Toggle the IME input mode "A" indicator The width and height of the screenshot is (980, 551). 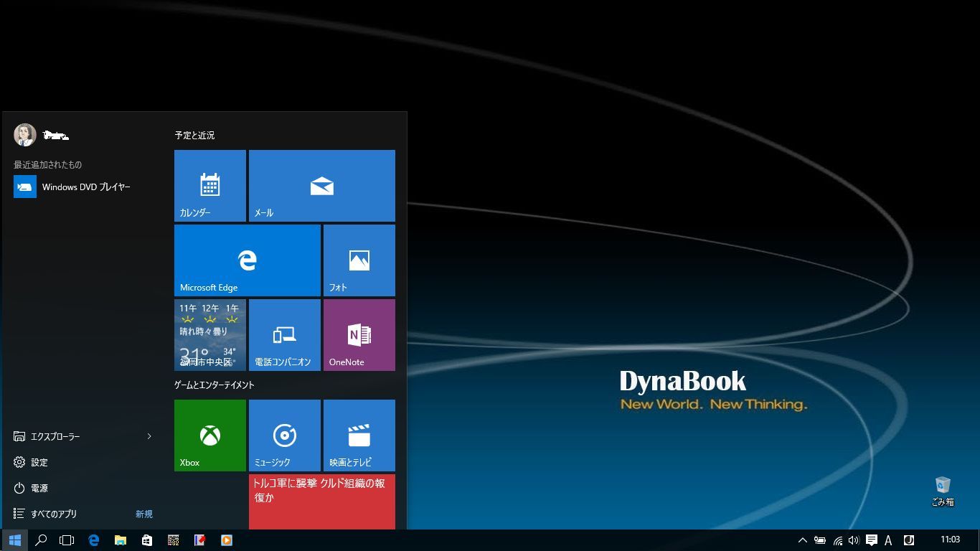click(x=888, y=540)
